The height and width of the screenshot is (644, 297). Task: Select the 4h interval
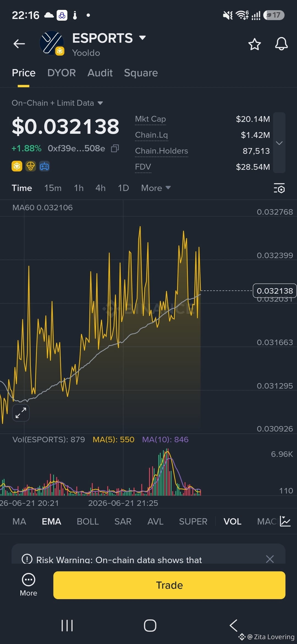pyautogui.click(x=100, y=188)
